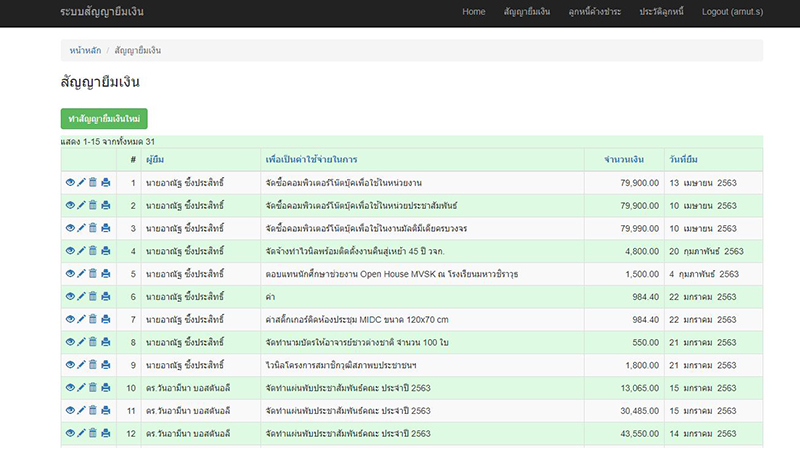View row 8 contract via eye icon

pos(70,342)
